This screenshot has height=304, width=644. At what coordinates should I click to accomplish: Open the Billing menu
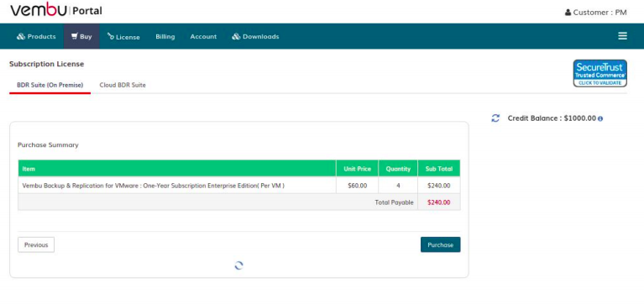pos(165,37)
